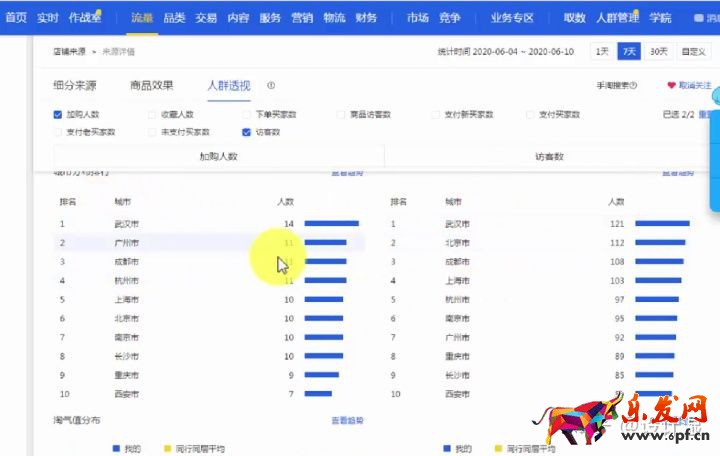Viewport: 720px width, 456px height.
Task: Click the blue bar for 武汉市 with 121 visitors
Action: coord(662,224)
